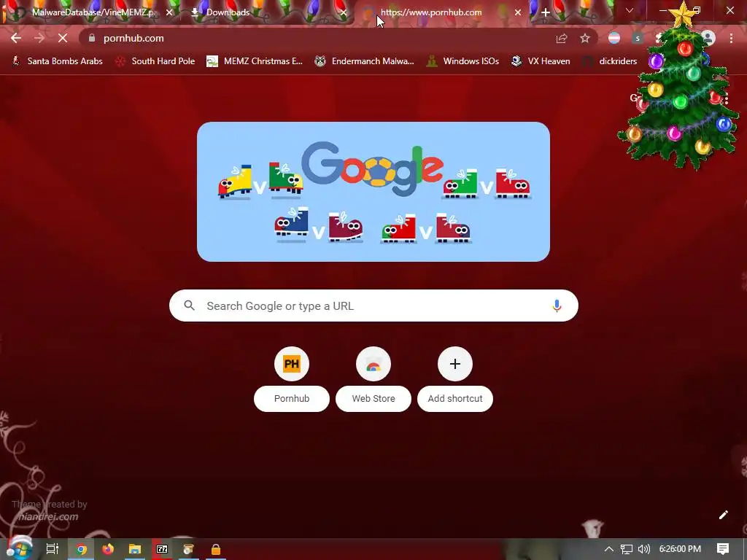The height and width of the screenshot is (560, 747).
Task: Focus the Search Google or type a URL box
Action: (373, 306)
